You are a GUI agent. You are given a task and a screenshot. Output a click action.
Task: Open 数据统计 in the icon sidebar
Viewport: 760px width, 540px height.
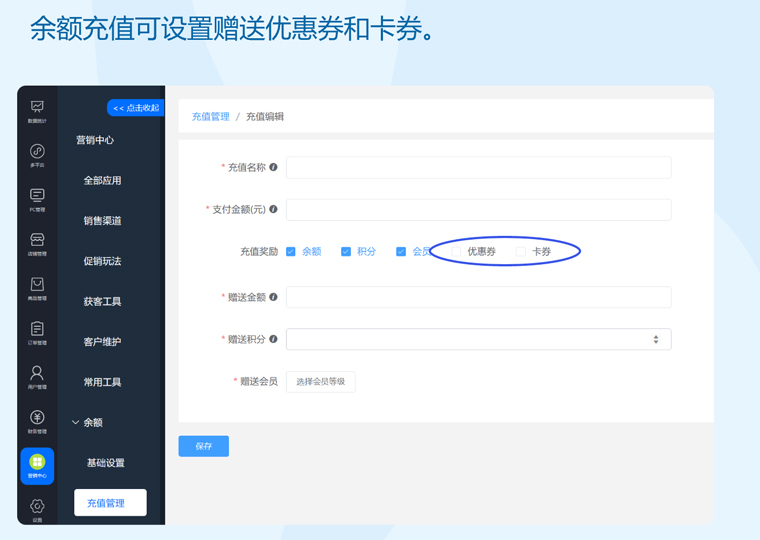37,110
